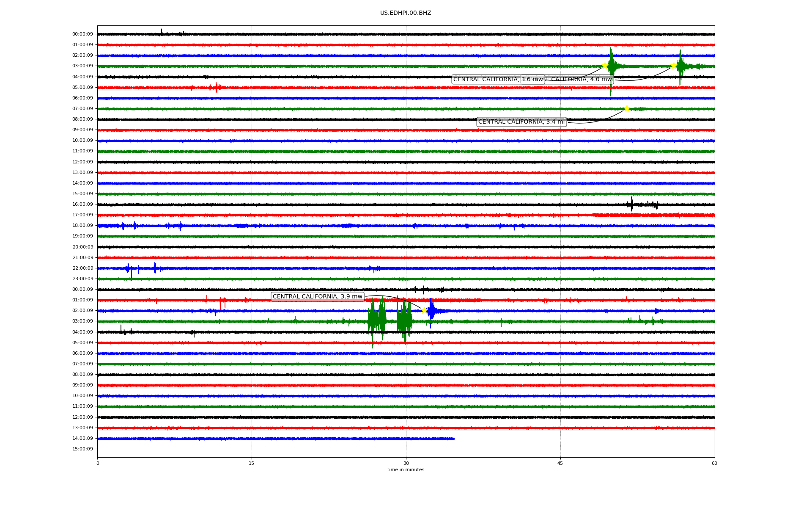This screenshot has width=812, height=508.
Task: Click the yellow star of the 3.6 mw event
Action: [605, 66]
